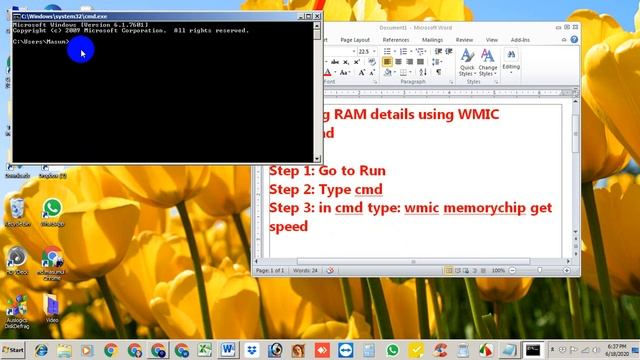Screen dimensions: 640x360
Task: Expand the Quick Styles gallery
Action: tap(467, 62)
